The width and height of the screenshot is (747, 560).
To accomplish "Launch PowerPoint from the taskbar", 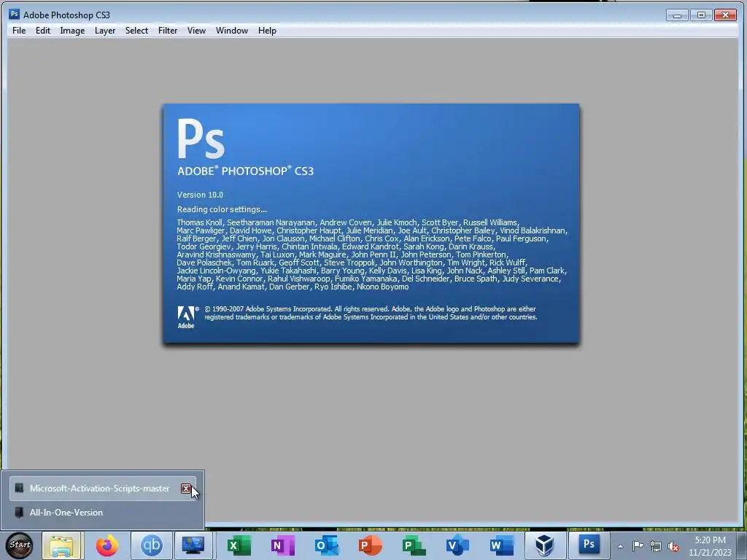I will 370,545.
